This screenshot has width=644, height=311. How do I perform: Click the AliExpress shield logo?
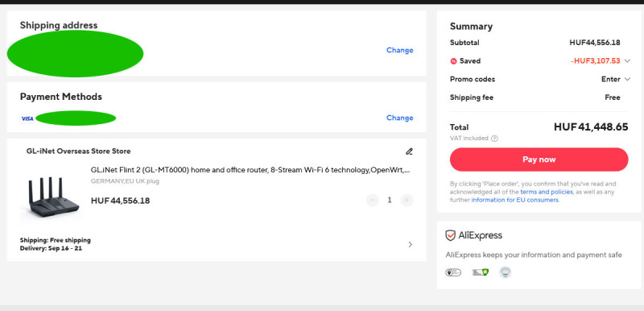click(x=451, y=235)
